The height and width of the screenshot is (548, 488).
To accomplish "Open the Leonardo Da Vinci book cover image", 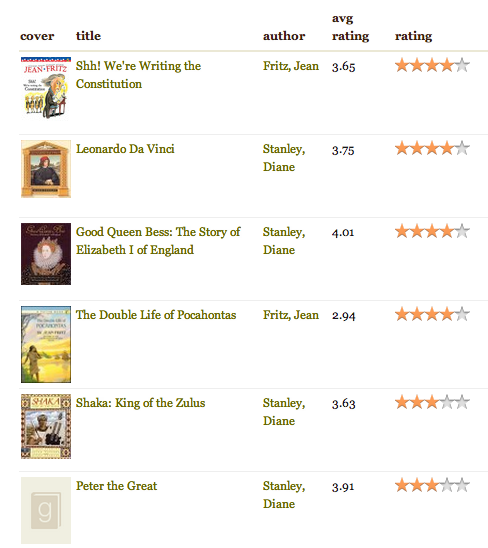I will [46, 169].
